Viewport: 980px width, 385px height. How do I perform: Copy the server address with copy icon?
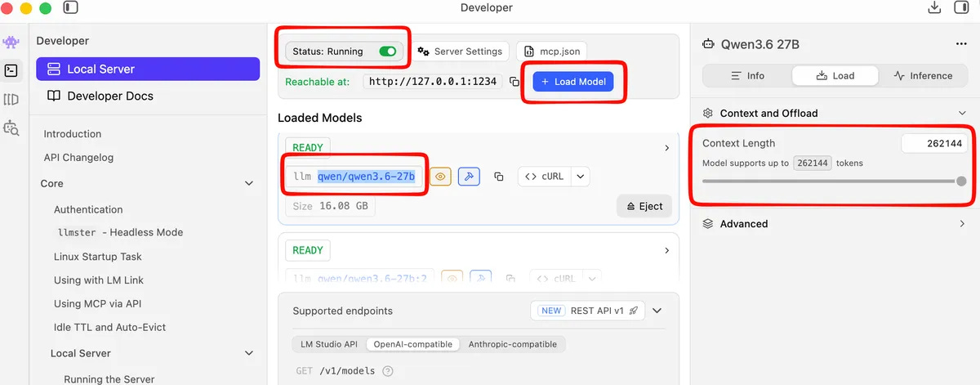tap(514, 82)
